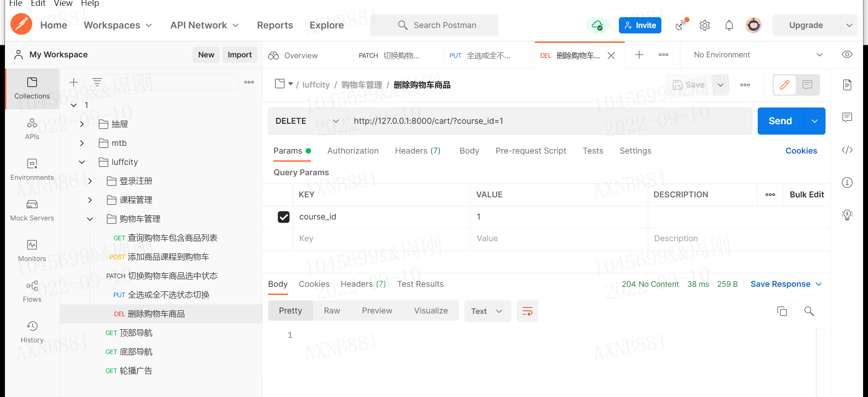
Task: Open the tab bar more options menu
Action: click(664, 55)
